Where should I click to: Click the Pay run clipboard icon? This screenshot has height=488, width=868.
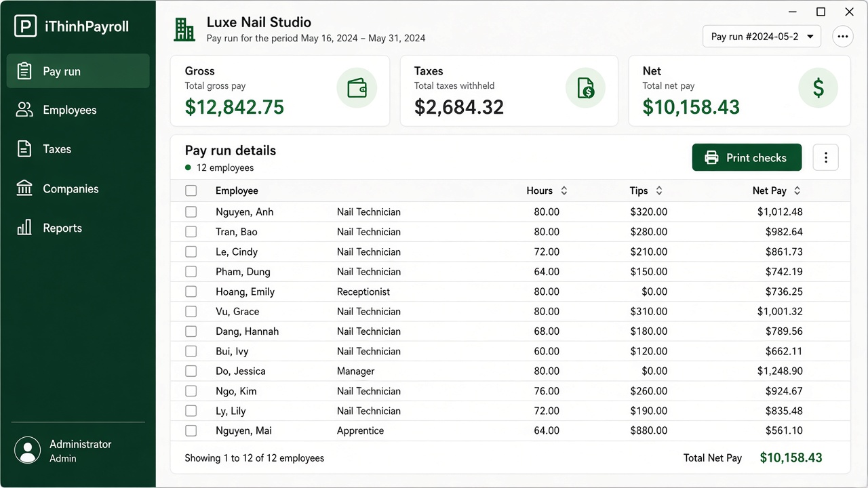pos(24,71)
